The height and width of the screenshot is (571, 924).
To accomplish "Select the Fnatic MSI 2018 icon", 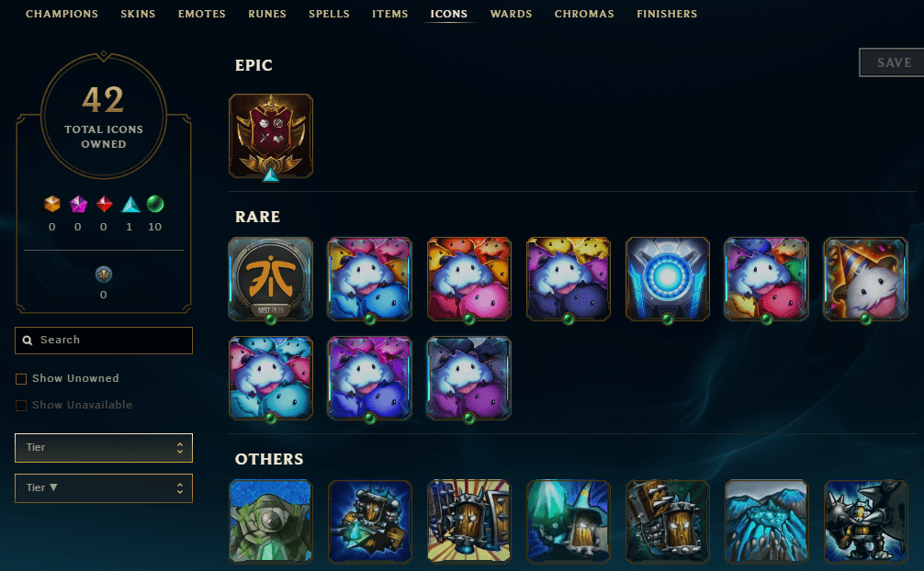I will tap(270, 279).
